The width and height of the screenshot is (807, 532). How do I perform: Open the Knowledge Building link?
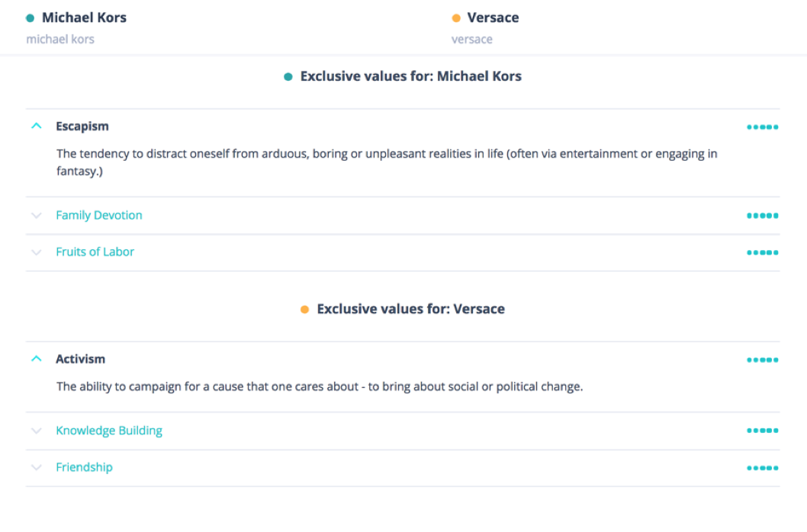click(x=109, y=431)
